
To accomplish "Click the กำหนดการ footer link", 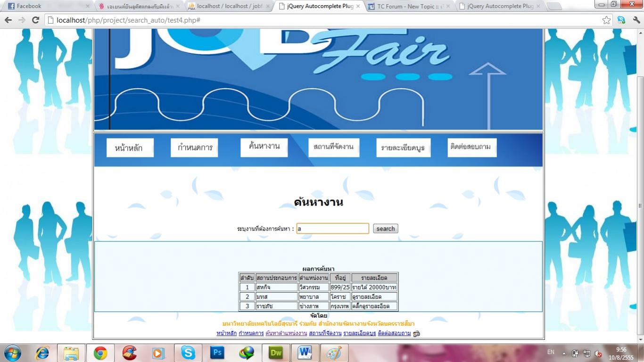I will (x=251, y=333).
